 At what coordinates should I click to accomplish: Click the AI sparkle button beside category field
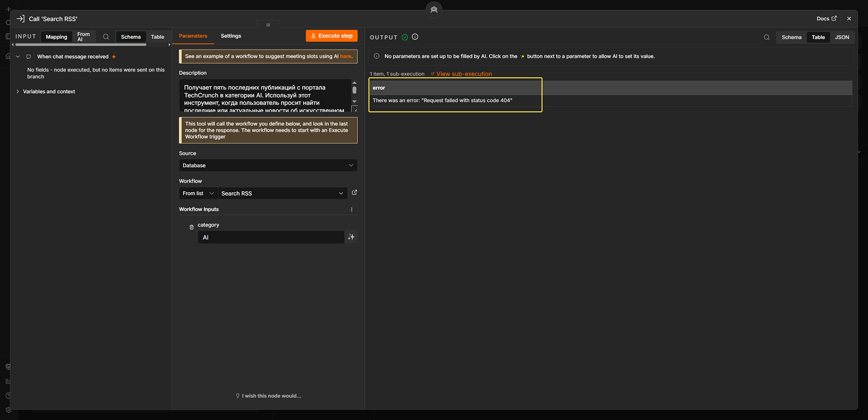351,237
